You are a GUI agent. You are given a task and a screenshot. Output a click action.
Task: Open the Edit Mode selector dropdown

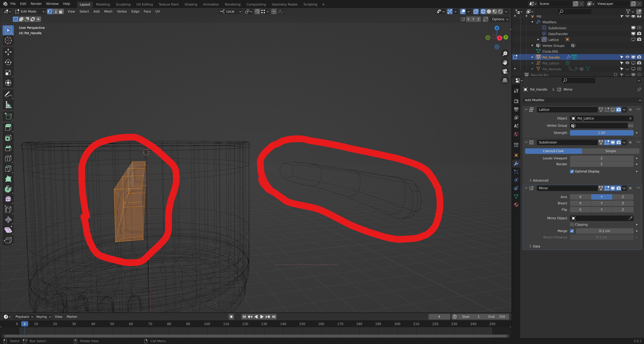[x=30, y=12]
